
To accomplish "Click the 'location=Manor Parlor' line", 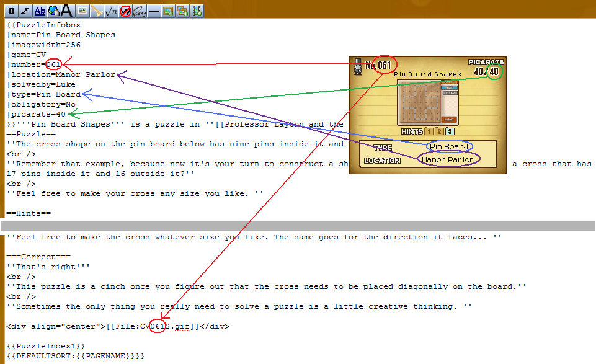I will tap(61, 74).
